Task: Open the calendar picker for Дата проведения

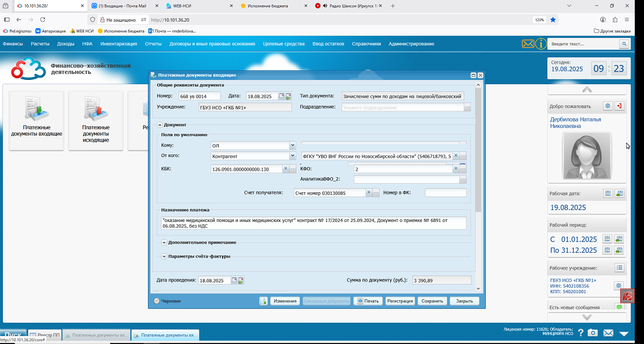Action: 234,280
